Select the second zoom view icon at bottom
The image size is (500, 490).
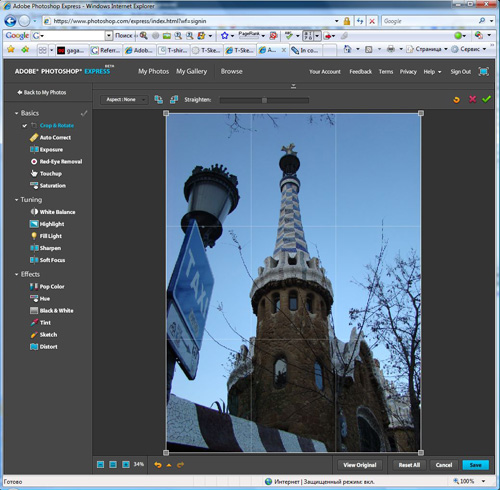(113, 464)
